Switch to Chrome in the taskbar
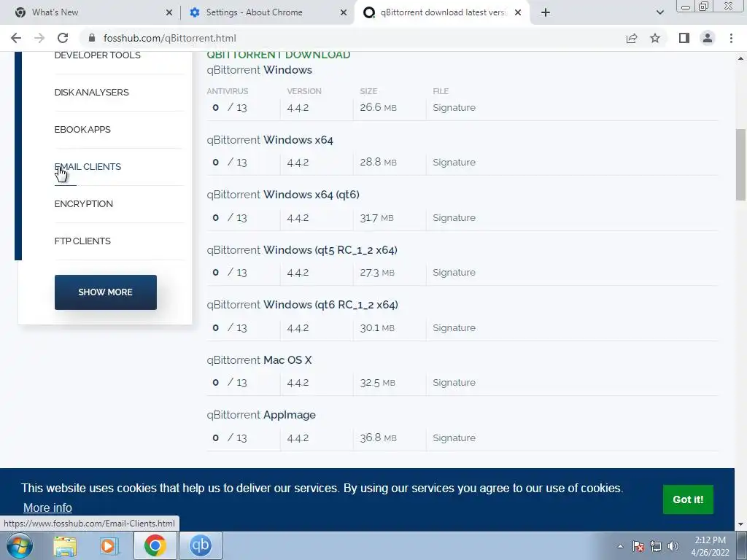 pos(155,545)
